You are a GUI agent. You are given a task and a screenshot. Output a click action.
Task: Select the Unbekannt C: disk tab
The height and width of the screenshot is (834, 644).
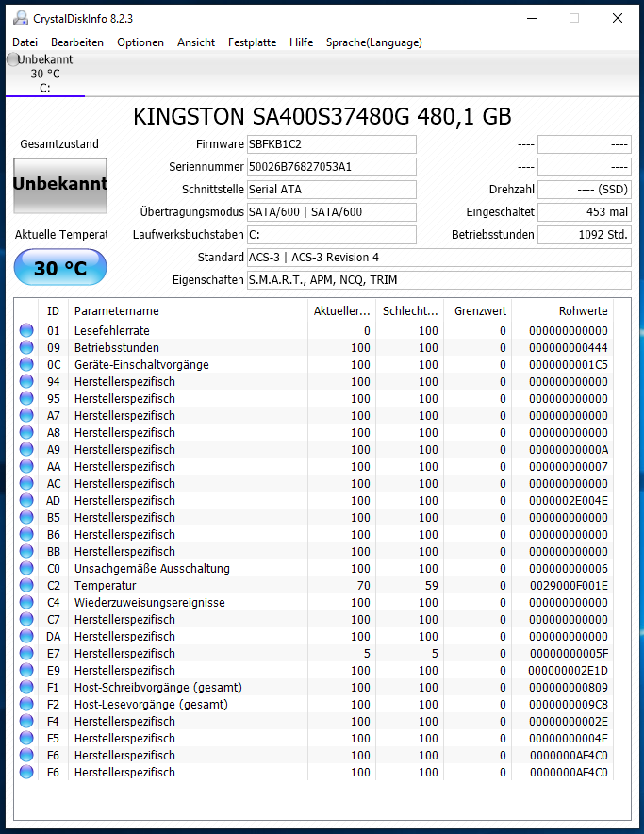point(45,74)
